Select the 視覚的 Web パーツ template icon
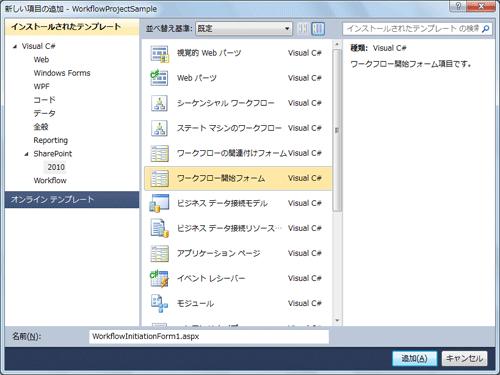Screen dimensions: 500x375 pyautogui.click(x=160, y=54)
